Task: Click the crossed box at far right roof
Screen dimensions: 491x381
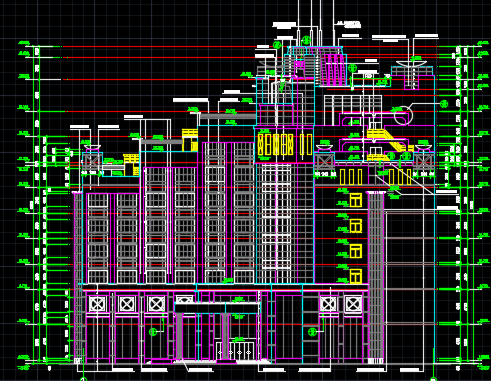Action: pyautogui.click(x=424, y=162)
